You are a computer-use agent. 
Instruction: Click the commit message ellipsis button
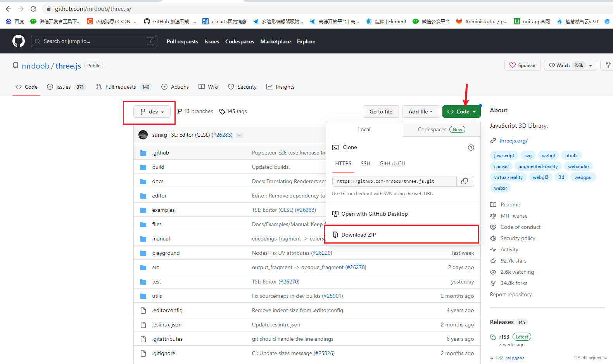(x=240, y=135)
